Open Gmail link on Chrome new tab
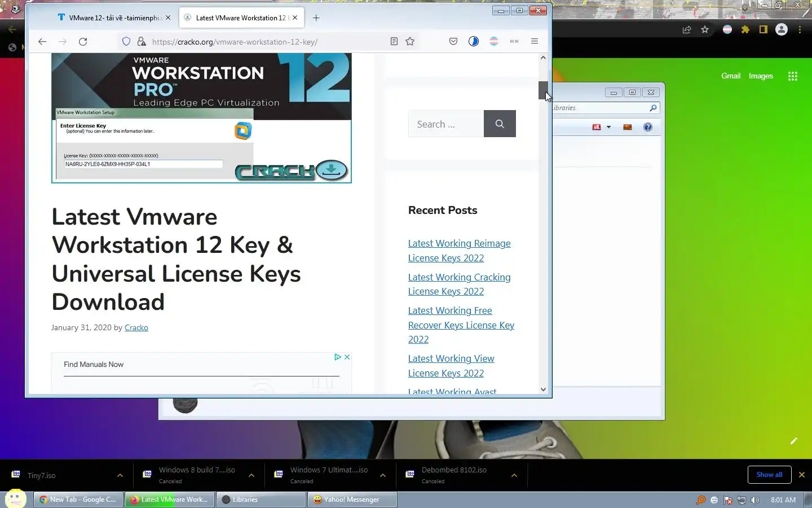This screenshot has height=508, width=812. 731,76
